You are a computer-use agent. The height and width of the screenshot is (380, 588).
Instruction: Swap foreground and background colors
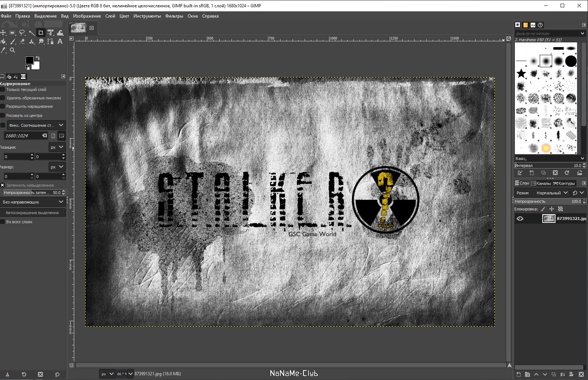[x=38, y=58]
